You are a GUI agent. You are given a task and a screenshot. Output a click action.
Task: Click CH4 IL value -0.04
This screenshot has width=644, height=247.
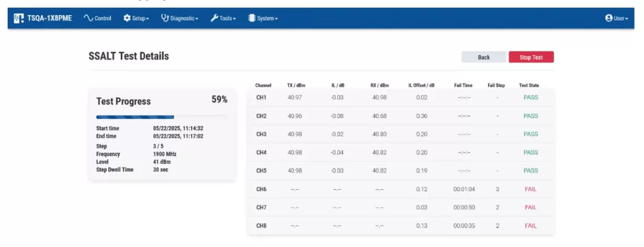(x=337, y=153)
